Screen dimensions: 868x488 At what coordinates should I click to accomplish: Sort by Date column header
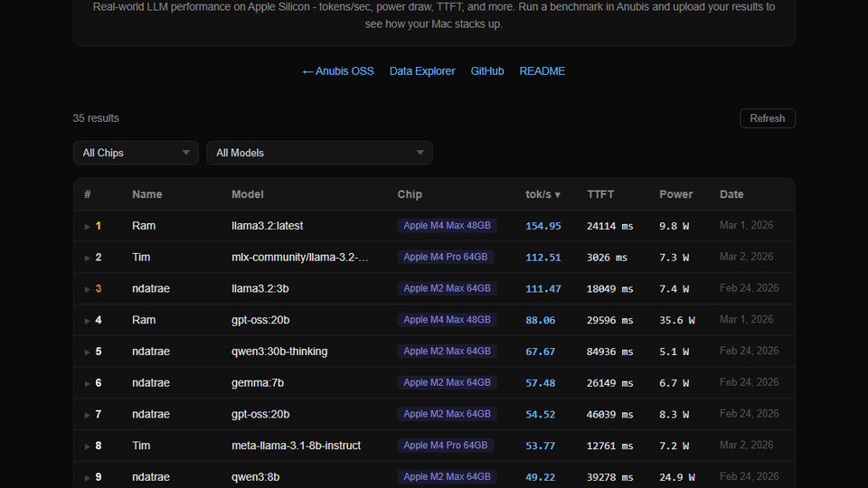click(731, 194)
